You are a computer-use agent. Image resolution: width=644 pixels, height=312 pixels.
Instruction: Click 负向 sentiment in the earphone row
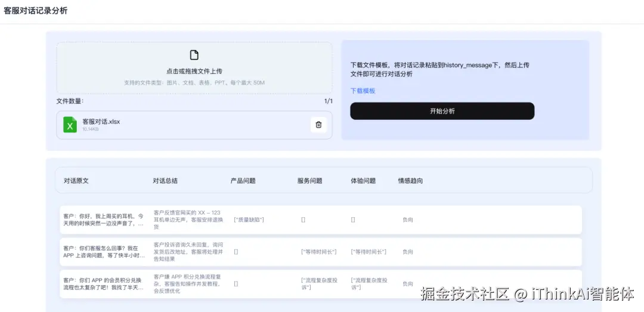408,220
